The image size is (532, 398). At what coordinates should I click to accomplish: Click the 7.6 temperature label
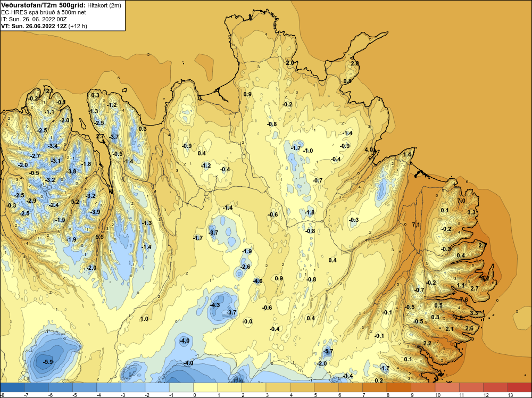[464, 300]
